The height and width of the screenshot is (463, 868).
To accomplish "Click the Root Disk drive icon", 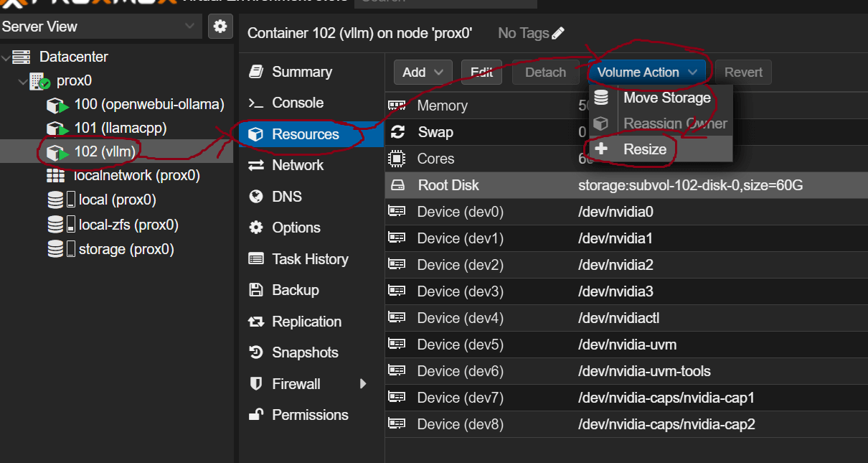I will click(397, 185).
